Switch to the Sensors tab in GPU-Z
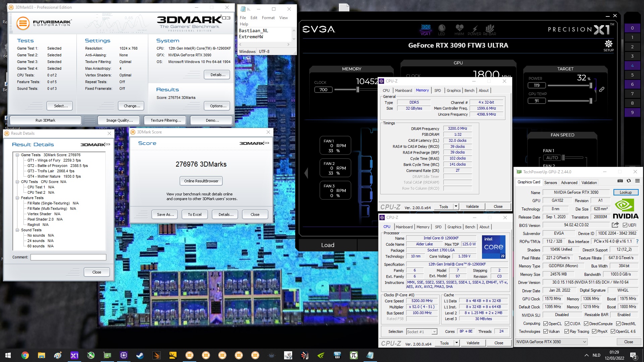This screenshot has height=362, width=644. click(x=550, y=182)
